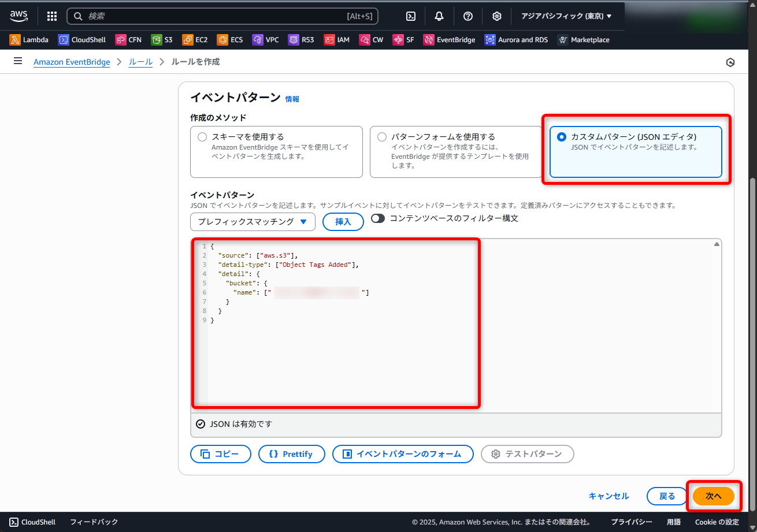Open the notifications bell
The height and width of the screenshot is (532, 757).
(x=439, y=16)
